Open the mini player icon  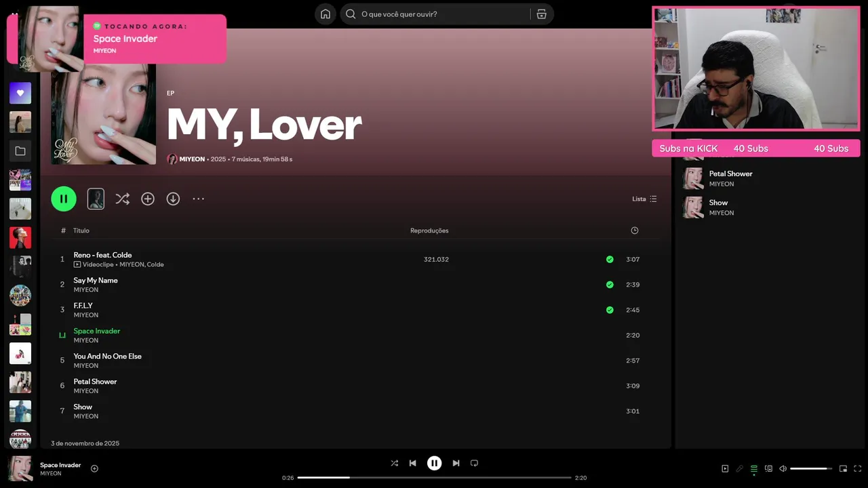pyautogui.click(x=843, y=468)
